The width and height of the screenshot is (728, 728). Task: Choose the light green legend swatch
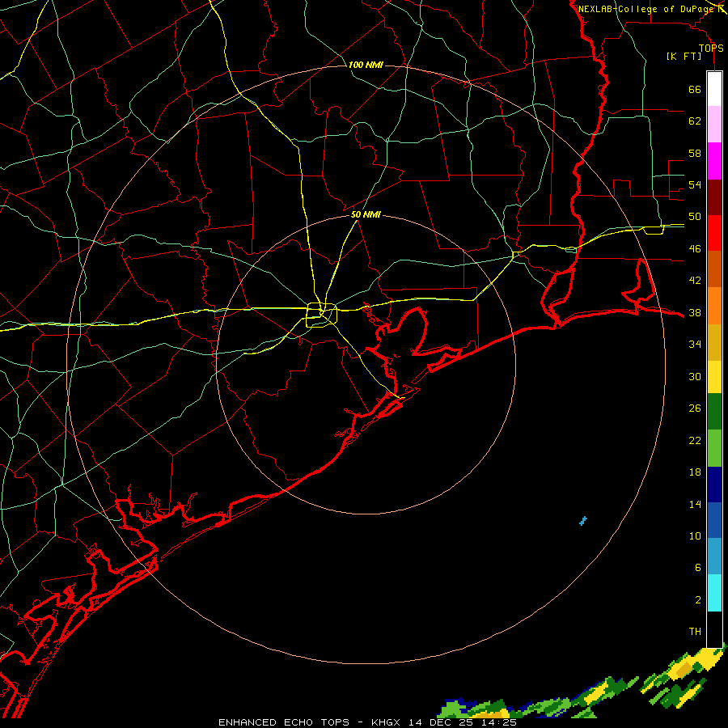pos(714,448)
